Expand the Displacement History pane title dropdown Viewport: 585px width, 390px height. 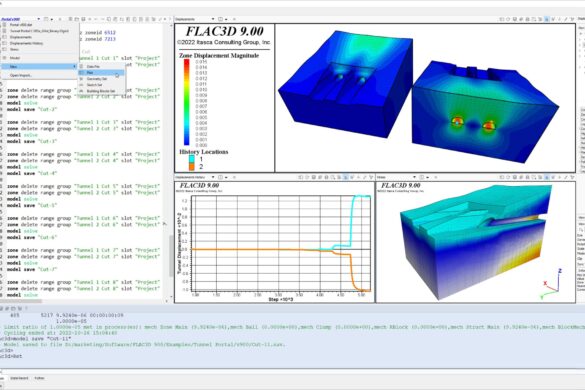pyautogui.click(x=213, y=177)
